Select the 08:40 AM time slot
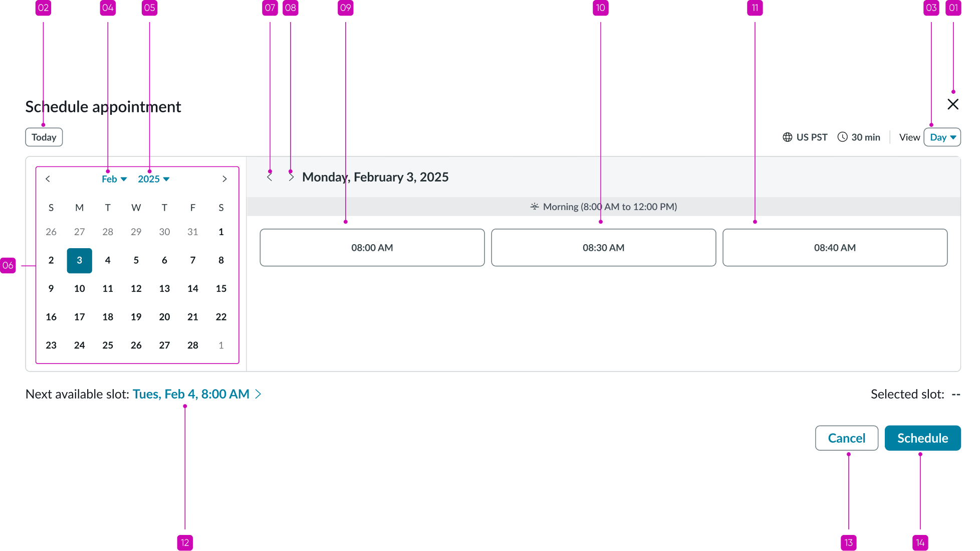Viewport: 980px width, 551px height. coord(835,247)
